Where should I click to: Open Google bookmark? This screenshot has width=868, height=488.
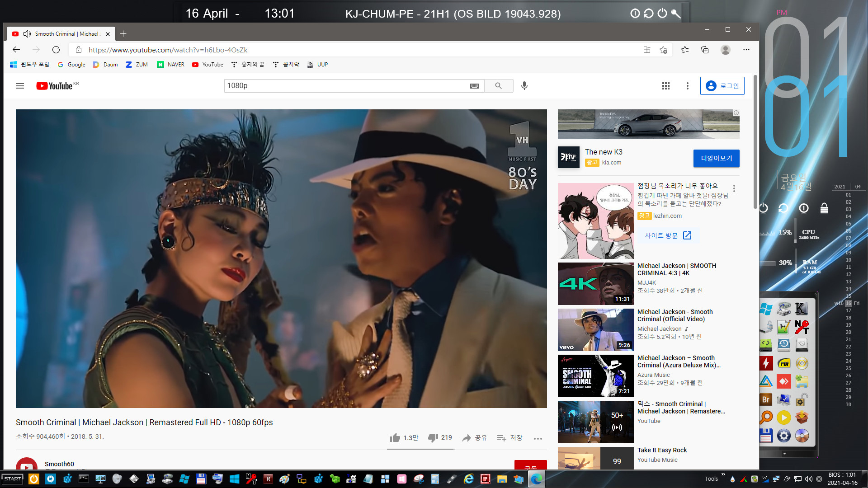71,65
